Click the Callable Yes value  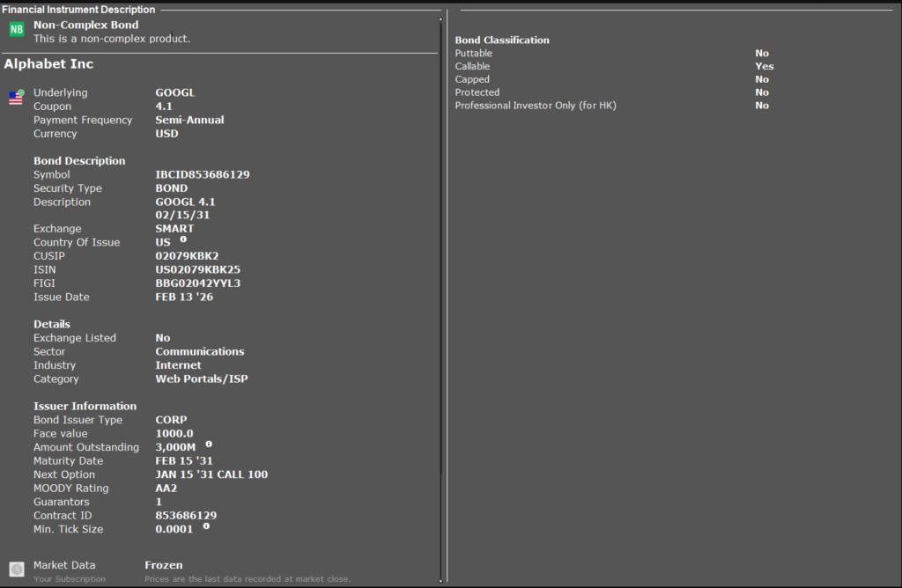764,66
